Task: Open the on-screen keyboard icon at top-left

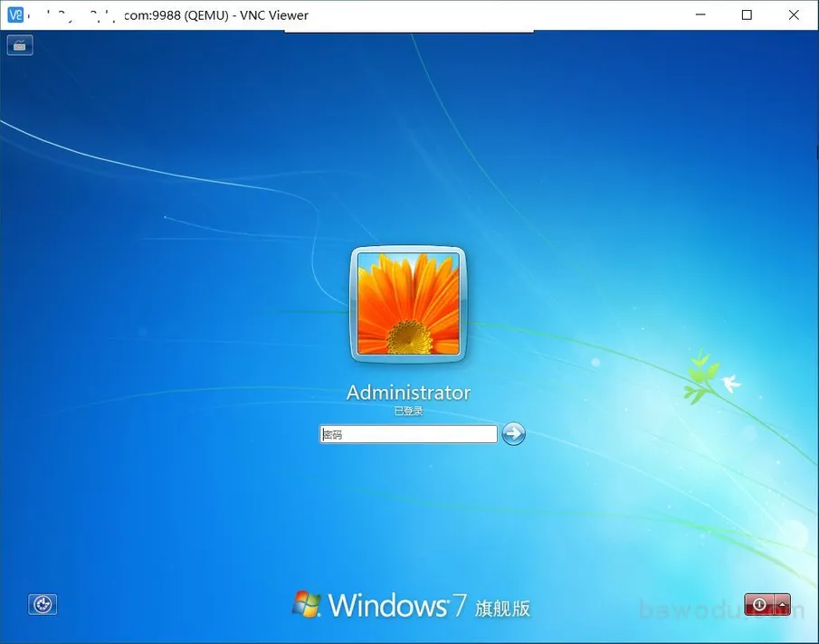Action: click(x=20, y=45)
